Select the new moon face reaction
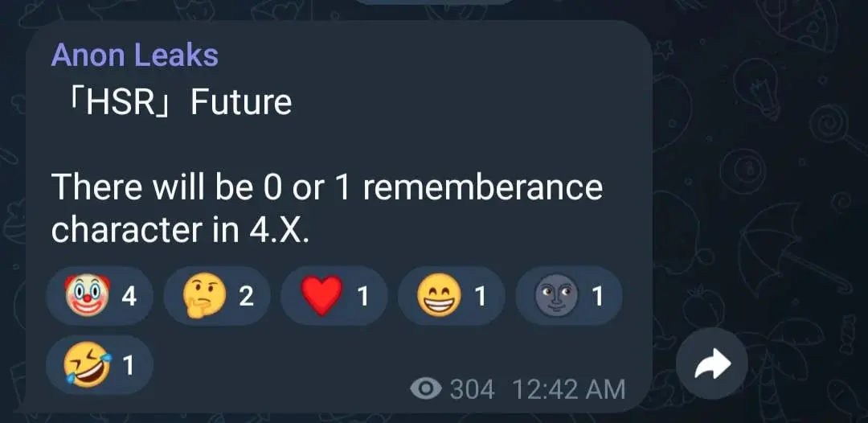 556,297
